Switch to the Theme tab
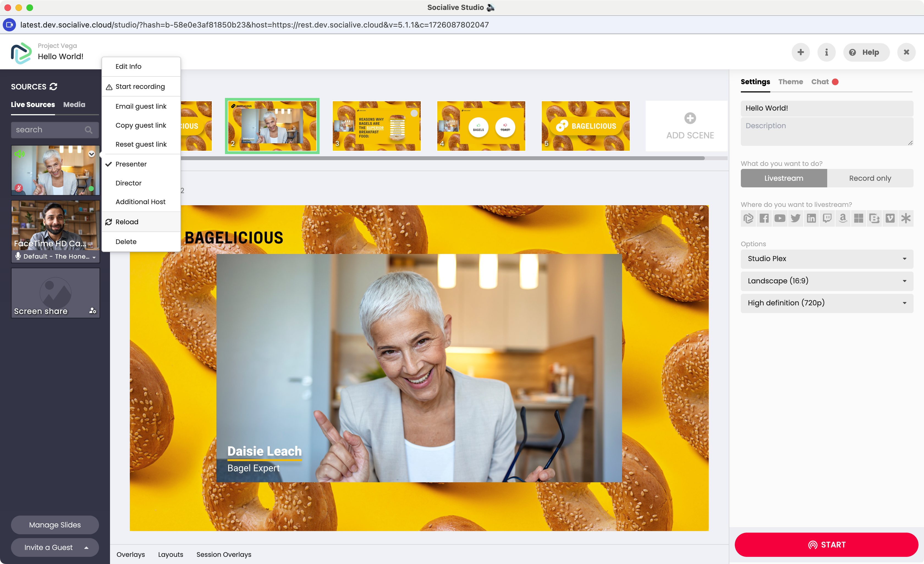The height and width of the screenshot is (564, 924). 790,82
